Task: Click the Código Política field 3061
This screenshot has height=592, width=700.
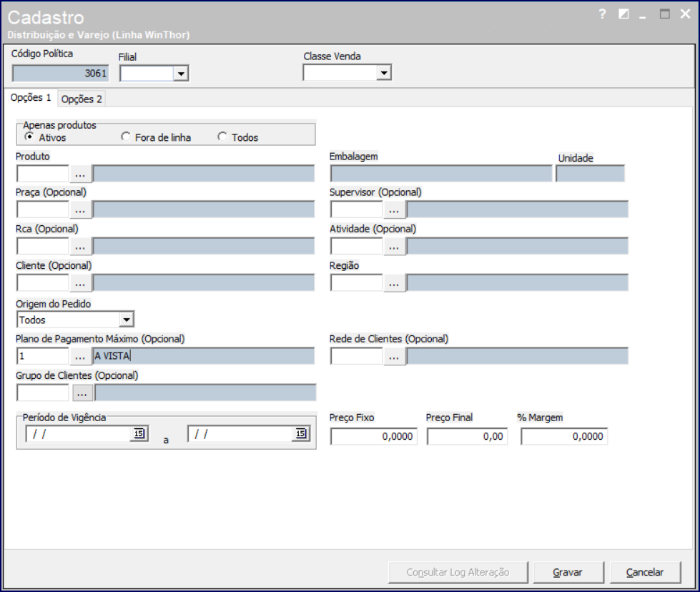Action: tap(61, 73)
